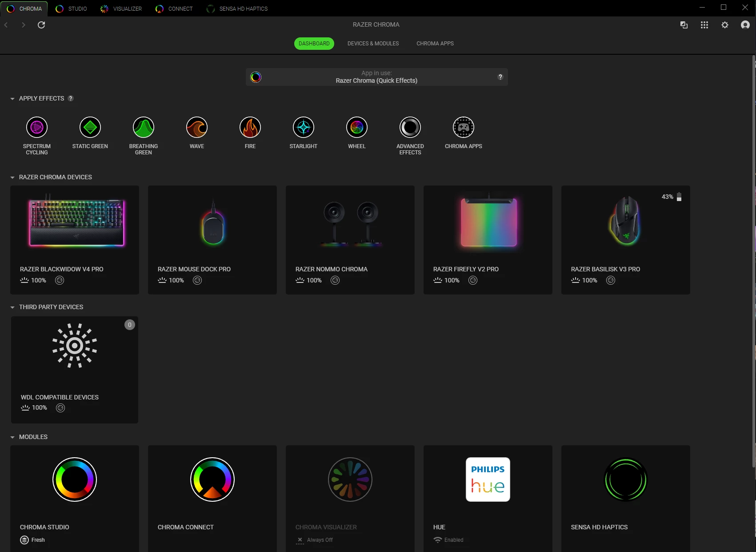This screenshot has height=552, width=756.
Task: Open the Chroma Connect module
Action: coord(212,499)
